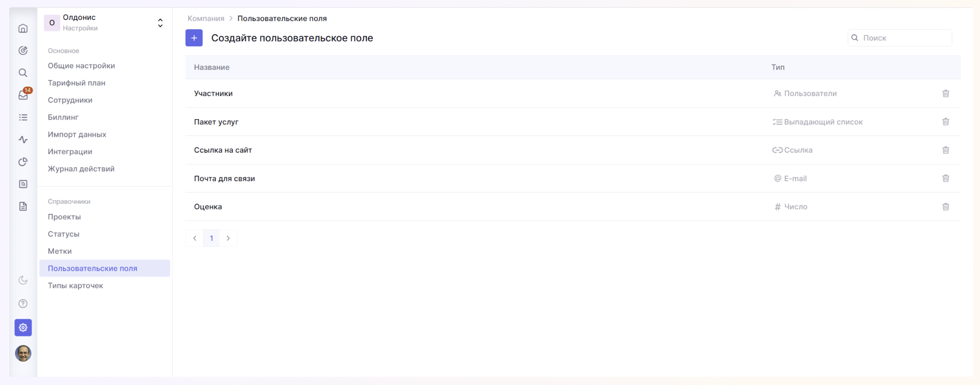Go to next page of fields

228,238
